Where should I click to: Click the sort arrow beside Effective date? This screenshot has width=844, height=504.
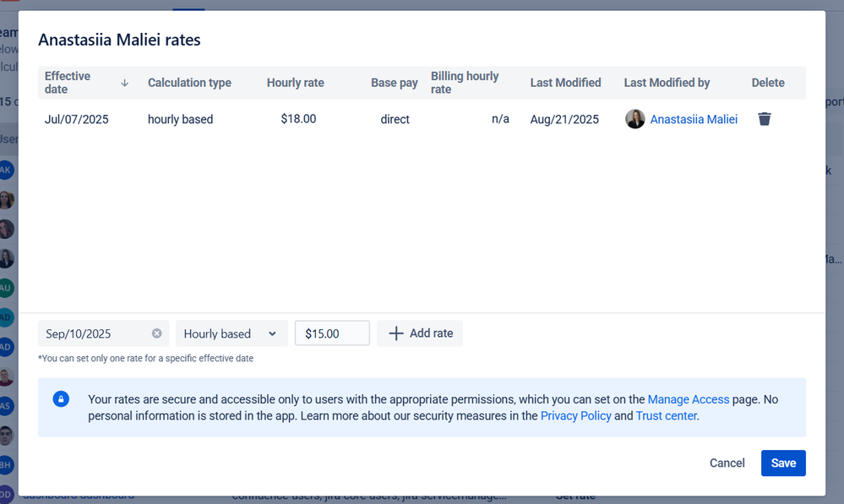tap(125, 83)
